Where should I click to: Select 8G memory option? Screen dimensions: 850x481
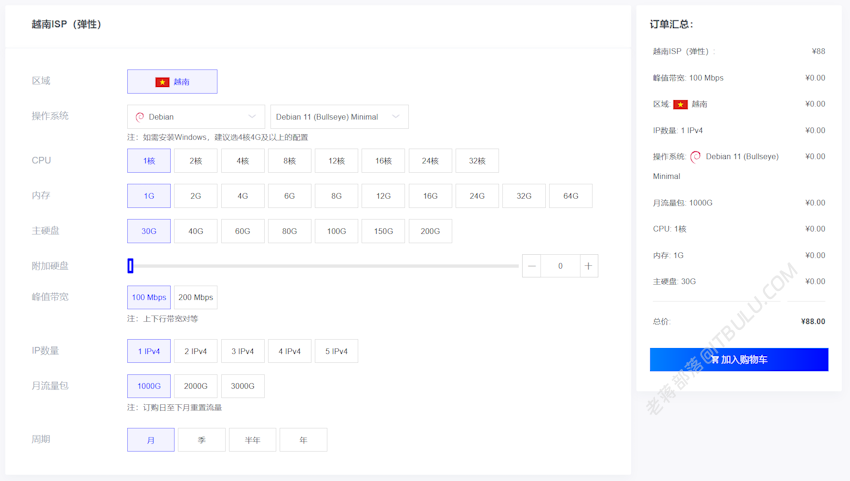click(336, 196)
